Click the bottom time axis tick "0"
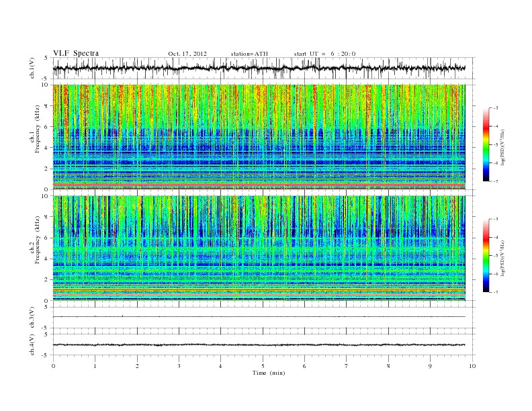This screenshot has height=411, width=532. pos(53,366)
